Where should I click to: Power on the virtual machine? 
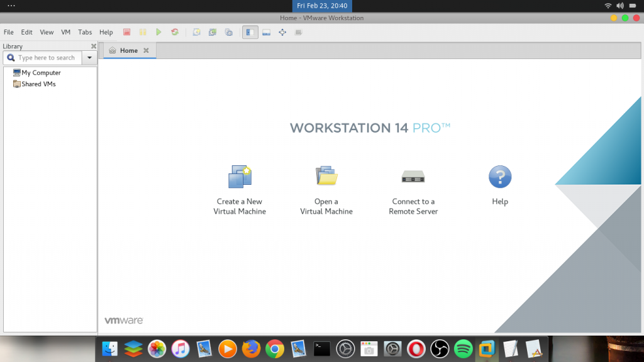tap(158, 32)
